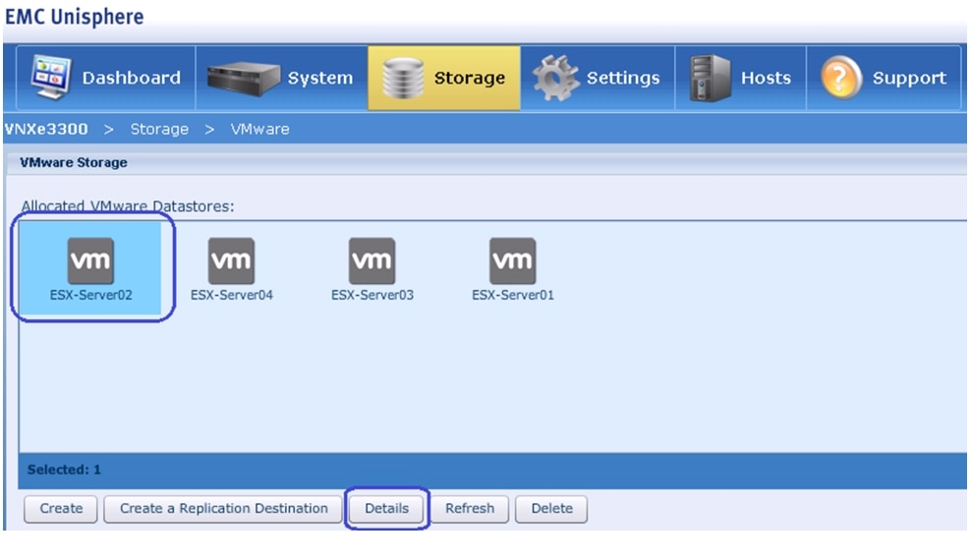Click the ESX-Server04 label text
This screenshot has height=560, width=971.
pyautogui.click(x=232, y=295)
